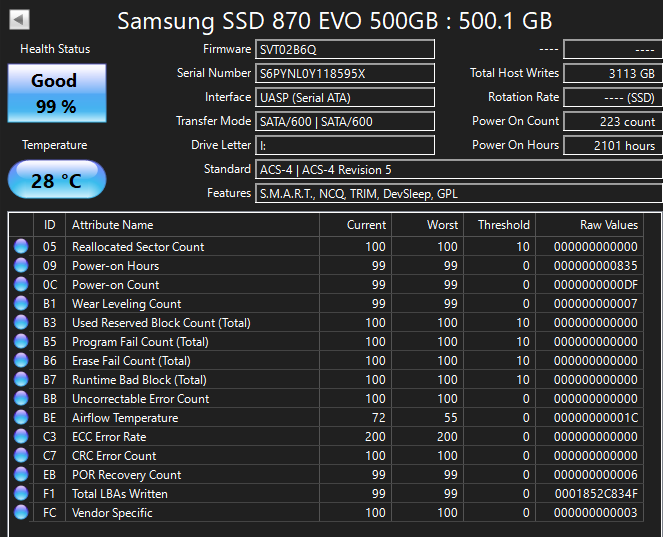Select the 28 °C temperature button
Screen dimensions: 663x537
tap(57, 179)
